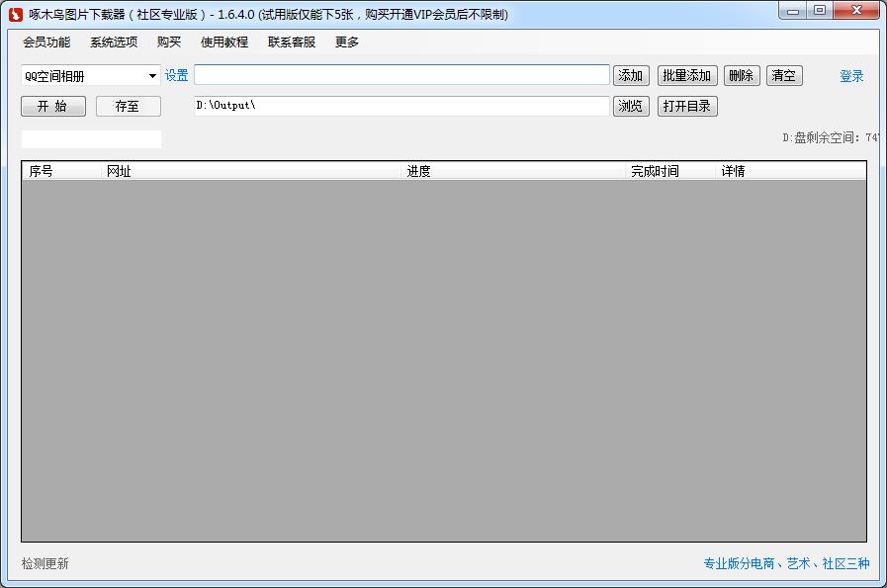The image size is (887, 588).
Task: Open the 会员功能 menu
Action: (46, 42)
